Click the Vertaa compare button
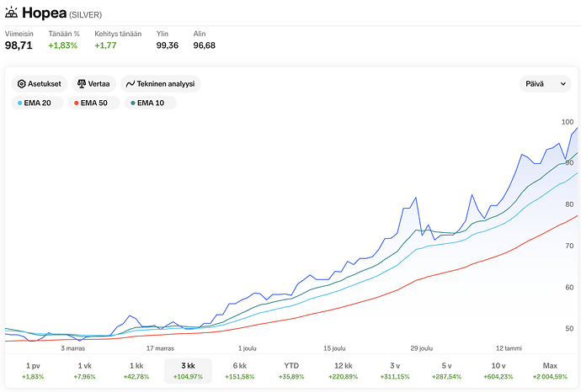Viewport: 581px width, 392px height. (x=93, y=84)
